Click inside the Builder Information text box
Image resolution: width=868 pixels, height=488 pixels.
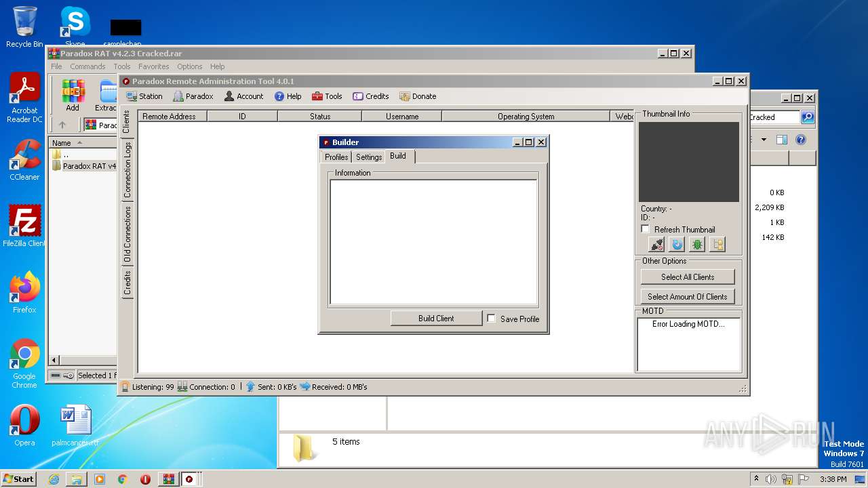pos(434,242)
